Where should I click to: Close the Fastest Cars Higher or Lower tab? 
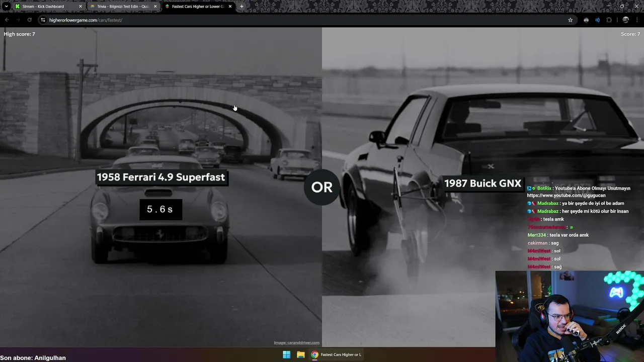(230, 7)
